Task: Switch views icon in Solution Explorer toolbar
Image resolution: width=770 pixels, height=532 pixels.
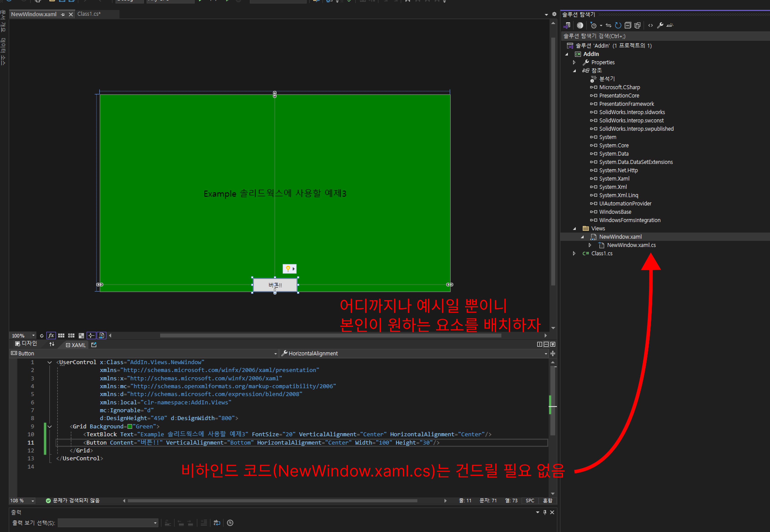Action: pyautogui.click(x=567, y=25)
